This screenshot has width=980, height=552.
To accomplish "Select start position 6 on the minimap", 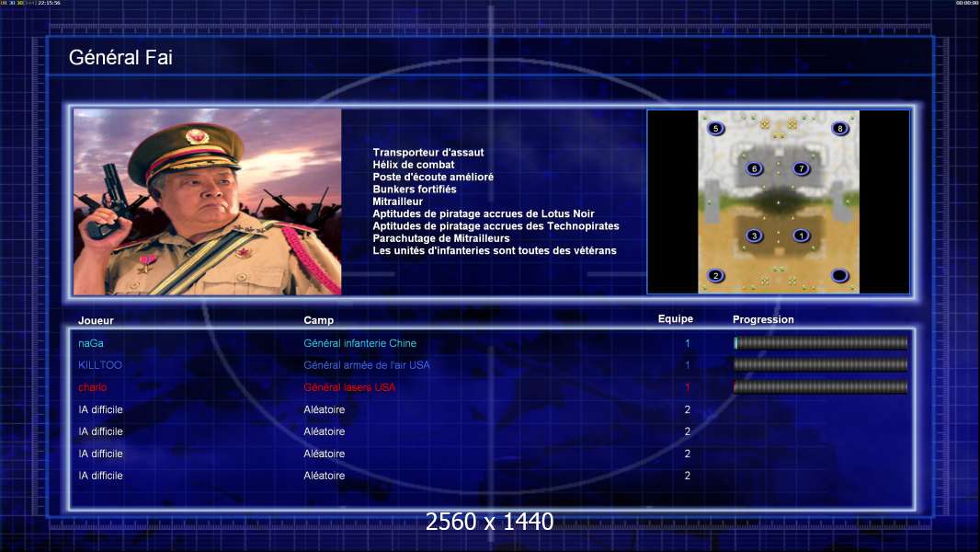I will pyautogui.click(x=755, y=168).
